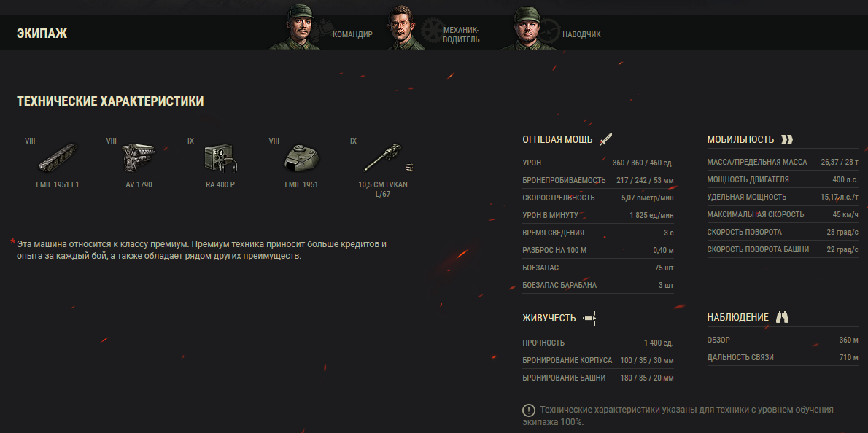Select the AV 1790 engine icon
Viewport: 868px width, 433px height.
coord(139,159)
